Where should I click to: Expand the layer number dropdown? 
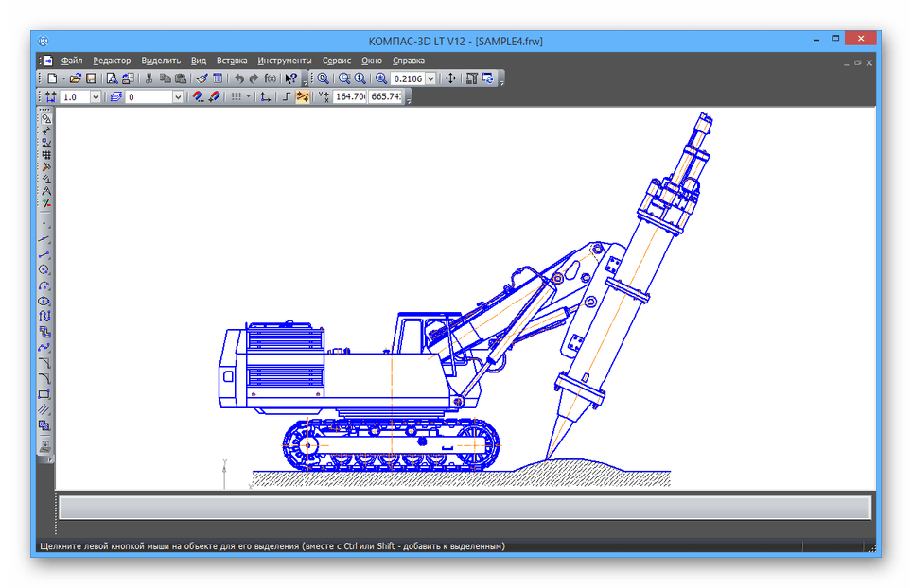coord(177,96)
